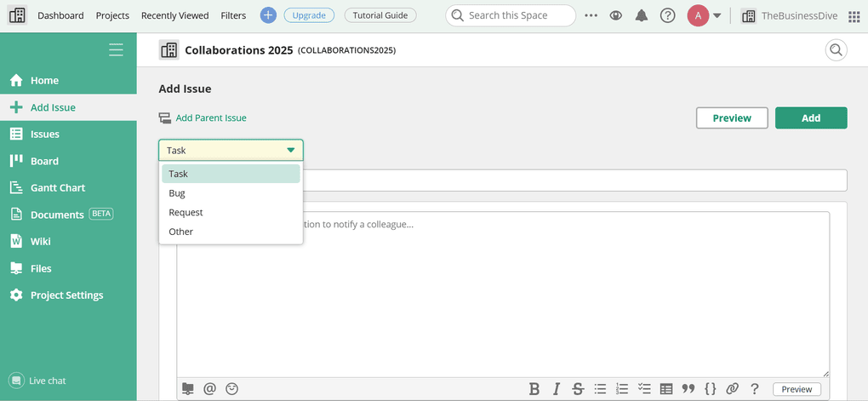Insert a code block with braces icon
Image resolution: width=868 pixels, height=401 pixels.
click(711, 389)
